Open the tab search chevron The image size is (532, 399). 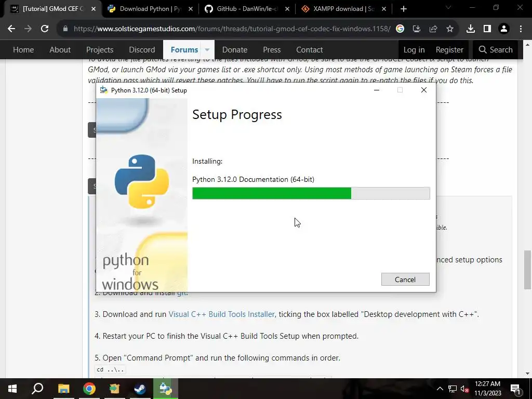click(x=448, y=7)
